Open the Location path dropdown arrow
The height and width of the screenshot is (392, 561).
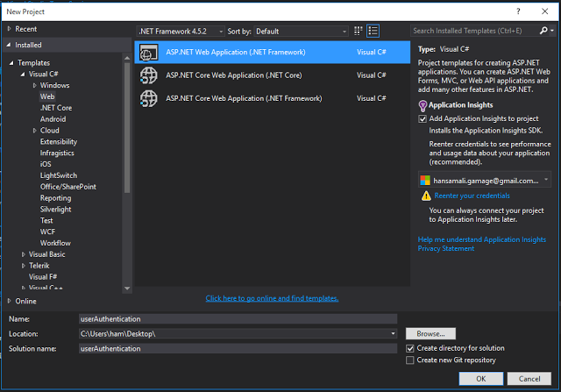393,333
